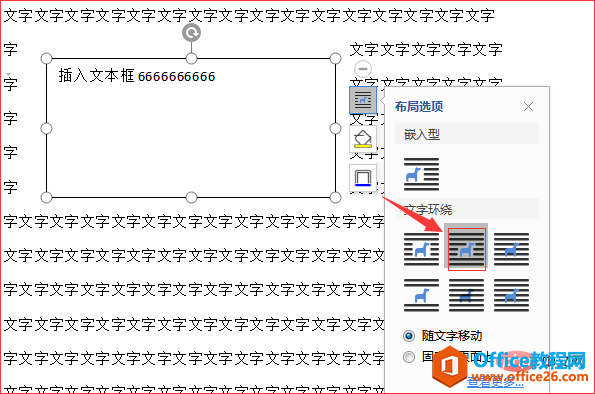Collapse the quick toolbar with minus button

pos(363,69)
